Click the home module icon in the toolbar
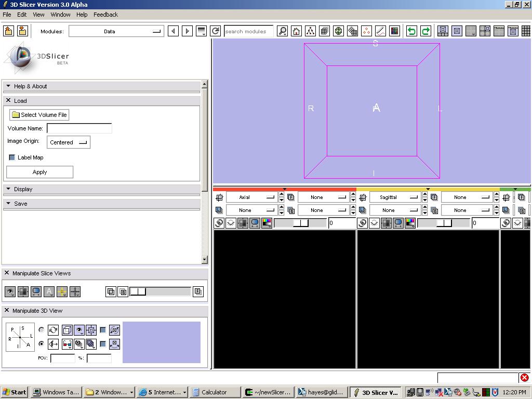This screenshot has height=399, width=532. 296,31
